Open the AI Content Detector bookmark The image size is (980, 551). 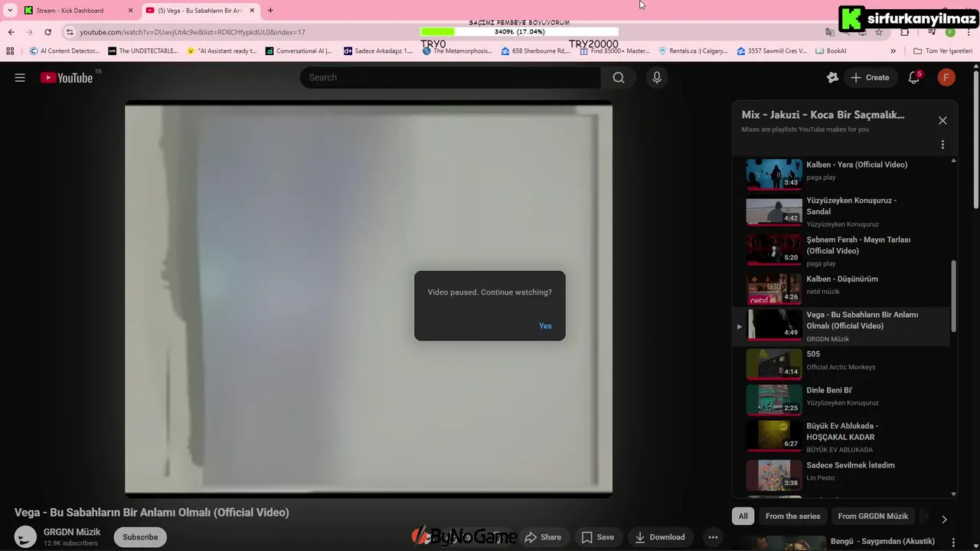(x=64, y=51)
